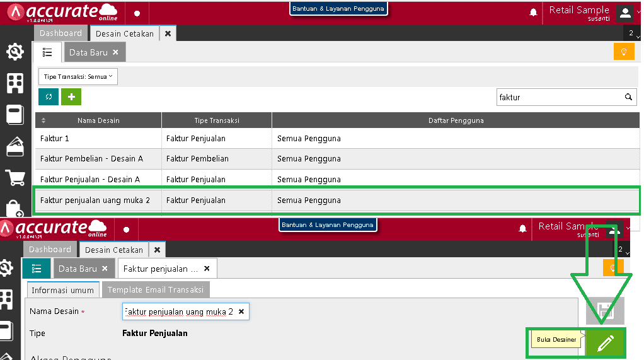
Task: Click the teal refresh list button
Action: click(49, 96)
